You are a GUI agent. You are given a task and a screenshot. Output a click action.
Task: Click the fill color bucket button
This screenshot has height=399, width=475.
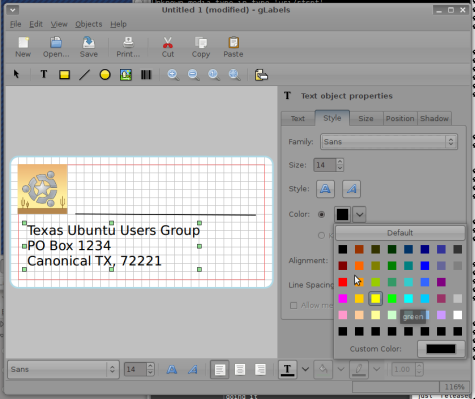[x=323, y=369]
